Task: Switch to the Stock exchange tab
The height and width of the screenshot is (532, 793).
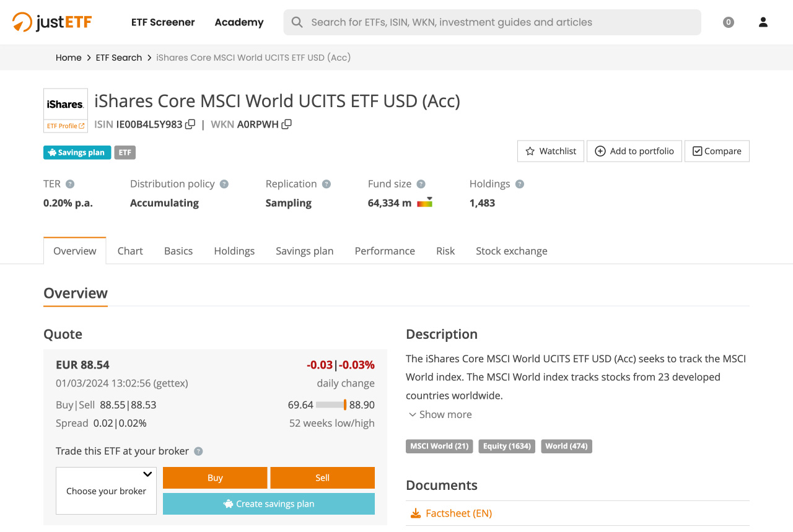Action: [x=512, y=251]
